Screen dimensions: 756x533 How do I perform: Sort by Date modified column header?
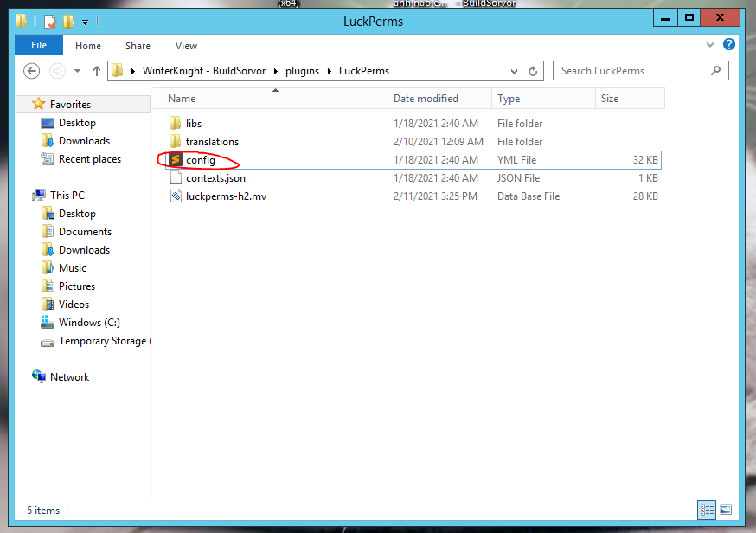click(439, 99)
